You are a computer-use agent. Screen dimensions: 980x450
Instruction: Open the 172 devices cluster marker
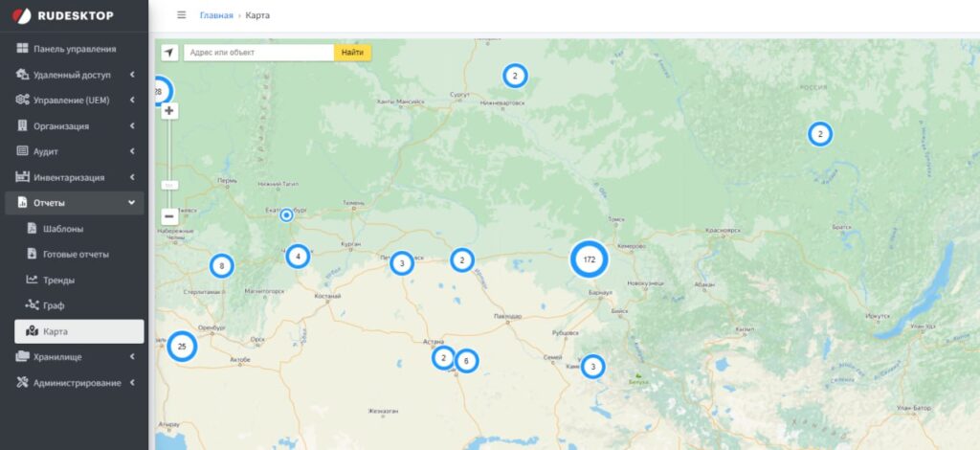[590, 259]
